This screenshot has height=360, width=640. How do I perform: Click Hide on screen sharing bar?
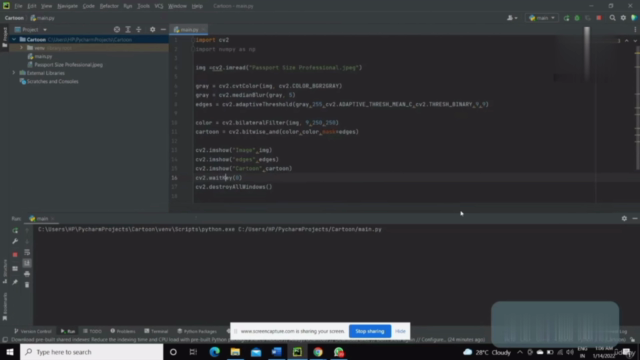(x=400, y=331)
